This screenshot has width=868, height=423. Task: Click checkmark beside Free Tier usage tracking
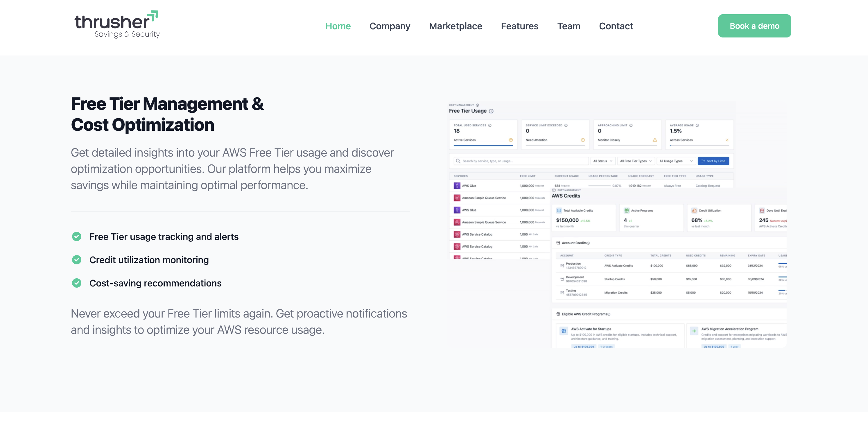pyautogui.click(x=77, y=236)
